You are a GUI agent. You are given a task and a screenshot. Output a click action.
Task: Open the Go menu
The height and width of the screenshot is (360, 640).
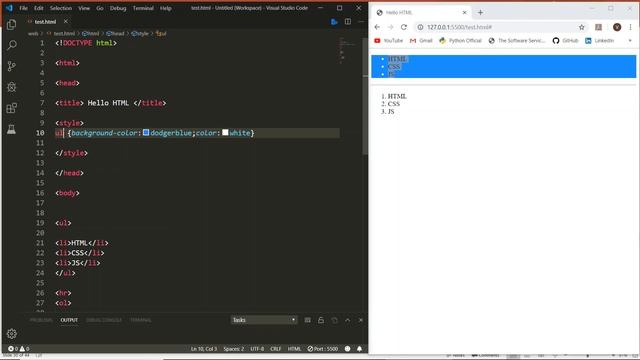pyautogui.click(x=100, y=8)
